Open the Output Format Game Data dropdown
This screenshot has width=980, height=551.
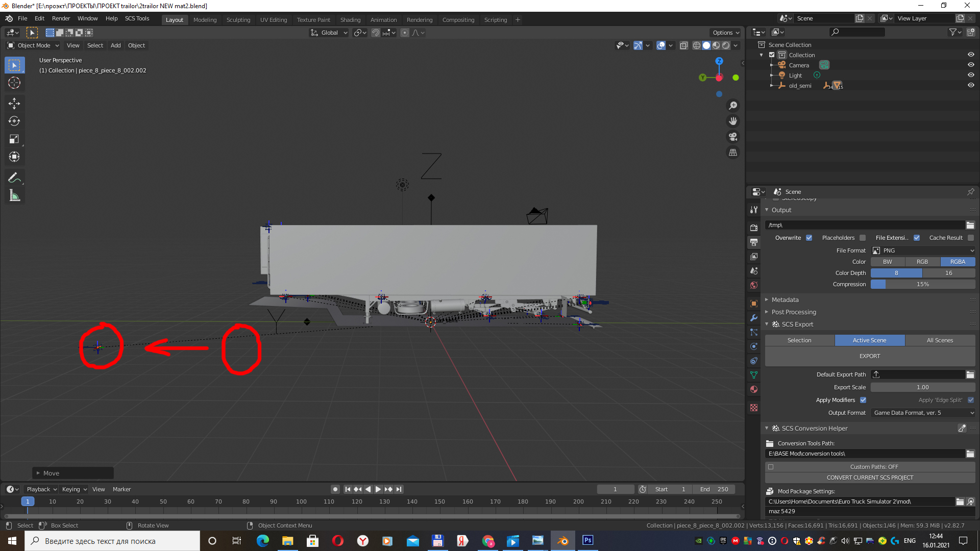click(923, 413)
